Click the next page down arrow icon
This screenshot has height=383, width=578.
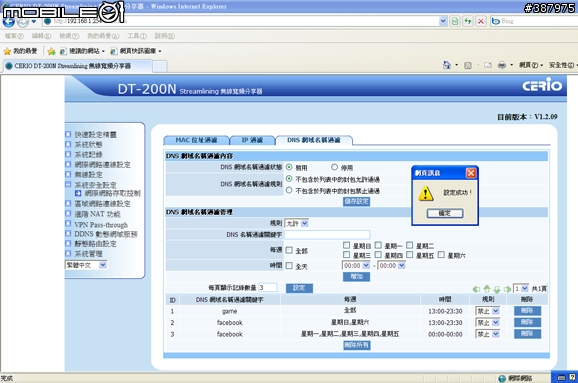(497, 289)
